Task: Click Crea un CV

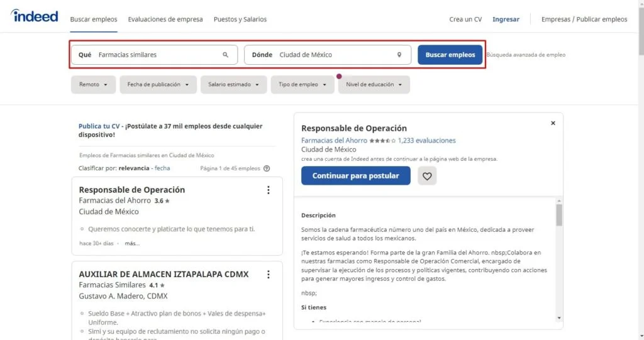Action: pos(465,19)
